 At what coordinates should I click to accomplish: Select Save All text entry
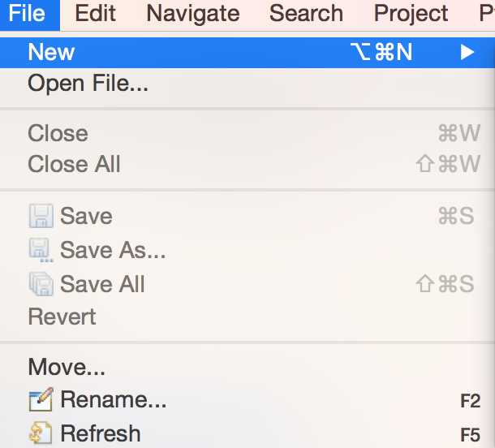click(102, 284)
